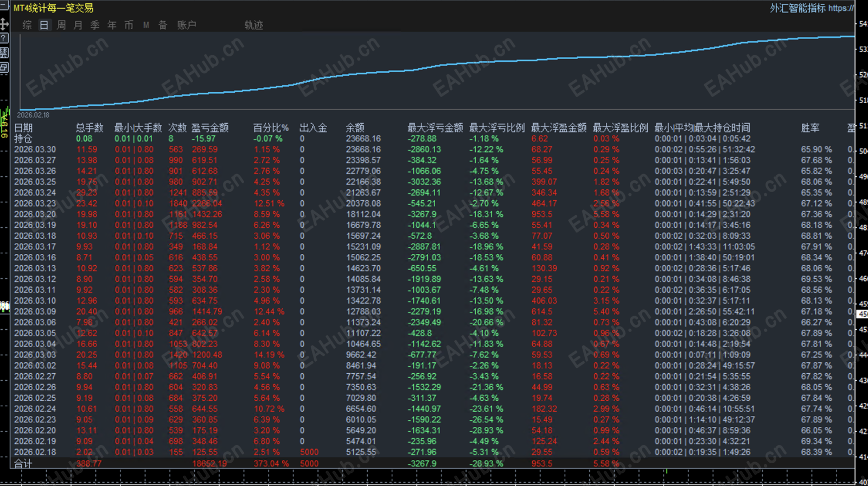Click the 2026.02.18 date cell in table
868x486 pixels.
[x=35, y=452]
